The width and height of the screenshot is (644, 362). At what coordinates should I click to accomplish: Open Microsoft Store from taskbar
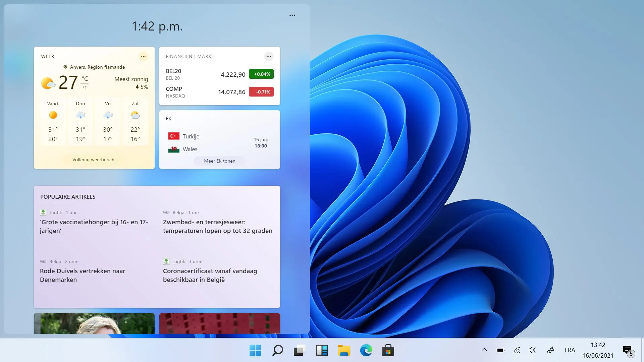[388, 351]
